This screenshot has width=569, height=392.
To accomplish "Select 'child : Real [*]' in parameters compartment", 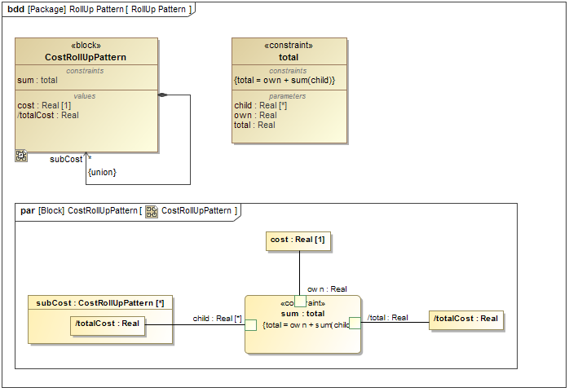I will (x=259, y=106).
